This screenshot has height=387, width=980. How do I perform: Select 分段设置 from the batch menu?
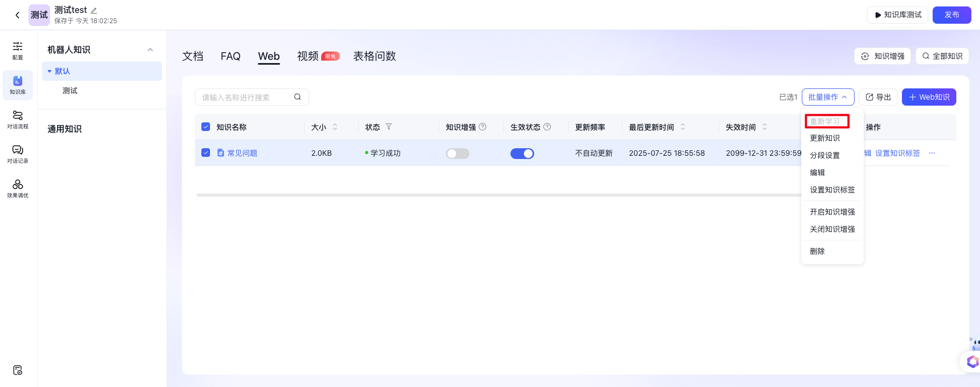coord(824,155)
